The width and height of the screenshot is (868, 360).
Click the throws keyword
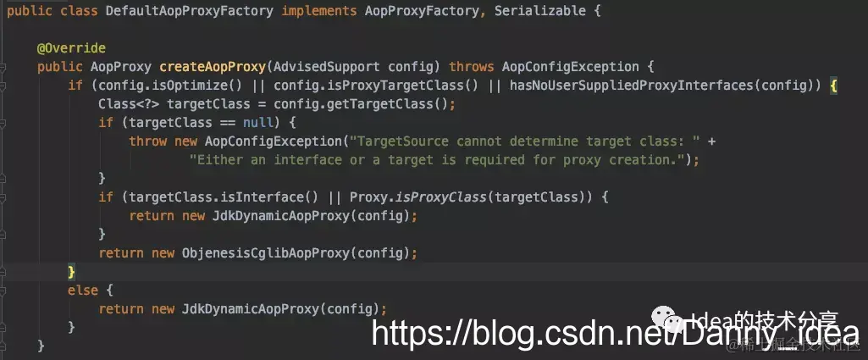tap(471, 67)
